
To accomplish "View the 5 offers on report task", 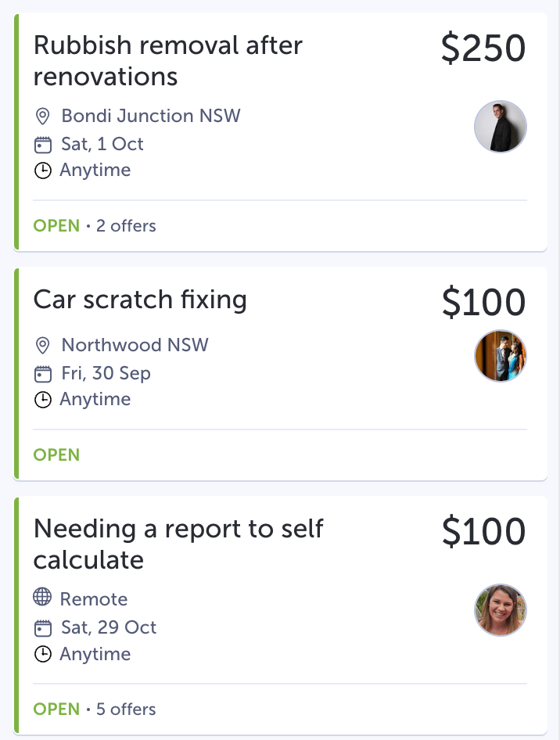I will click(x=126, y=709).
